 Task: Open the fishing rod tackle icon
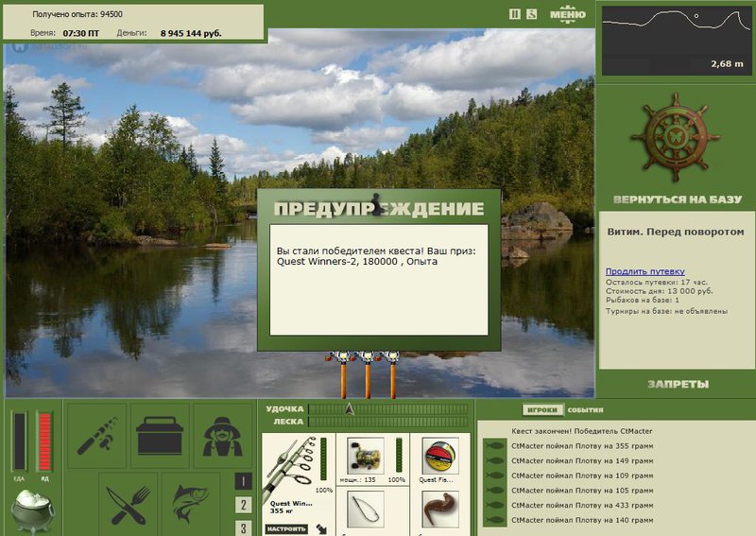[x=97, y=436]
